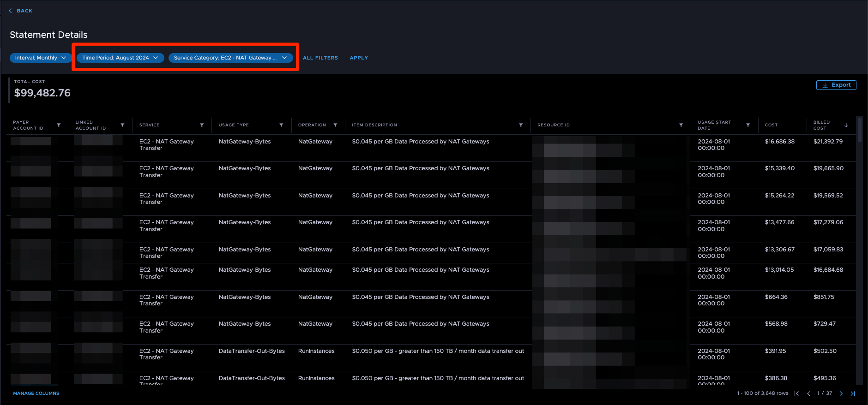Filter the Operation column
The height and width of the screenshot is (405, 868).
[335, 125]
